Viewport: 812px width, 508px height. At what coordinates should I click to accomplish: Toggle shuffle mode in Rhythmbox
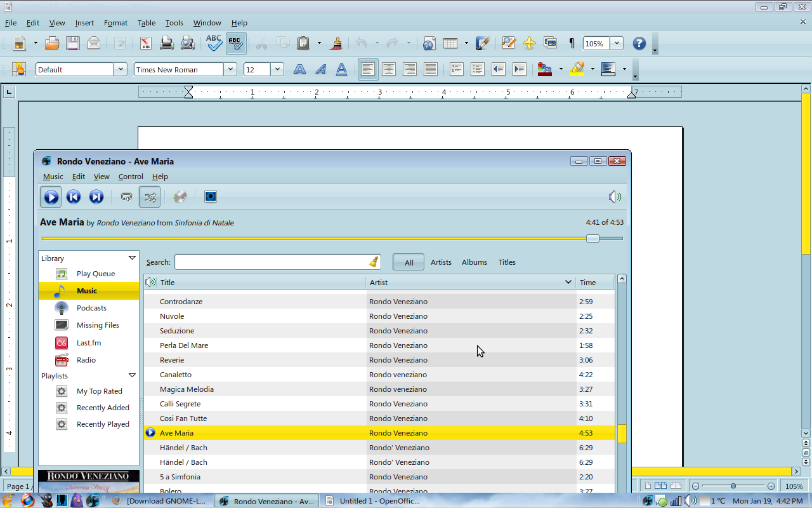pyautogui.click(x=150, y=197)
